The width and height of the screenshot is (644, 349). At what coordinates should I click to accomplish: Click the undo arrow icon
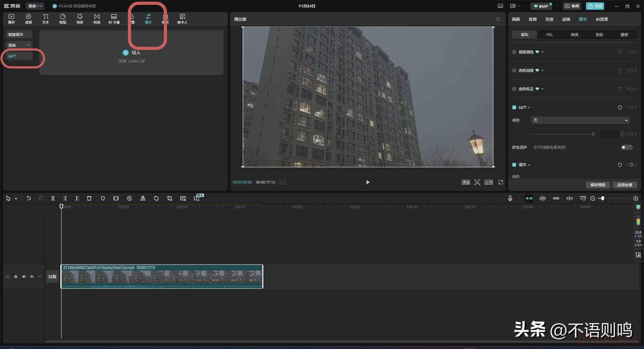[29, 198]
